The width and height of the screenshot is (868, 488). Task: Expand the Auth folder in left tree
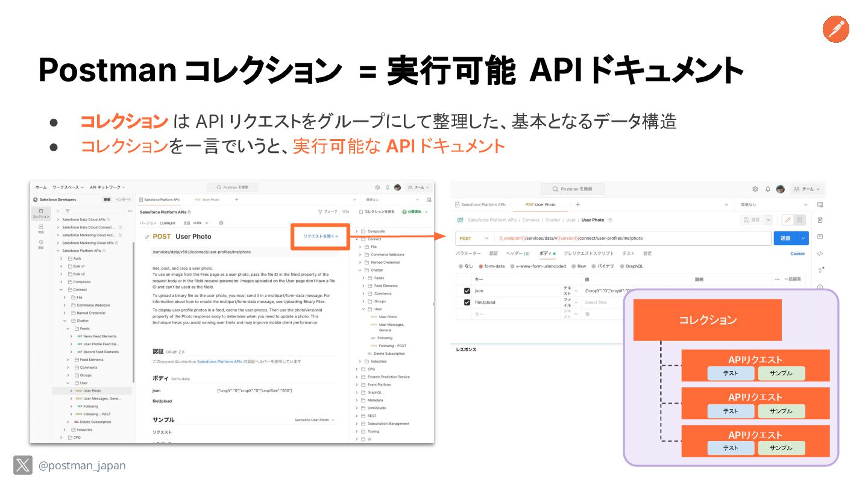coord(61,258)
